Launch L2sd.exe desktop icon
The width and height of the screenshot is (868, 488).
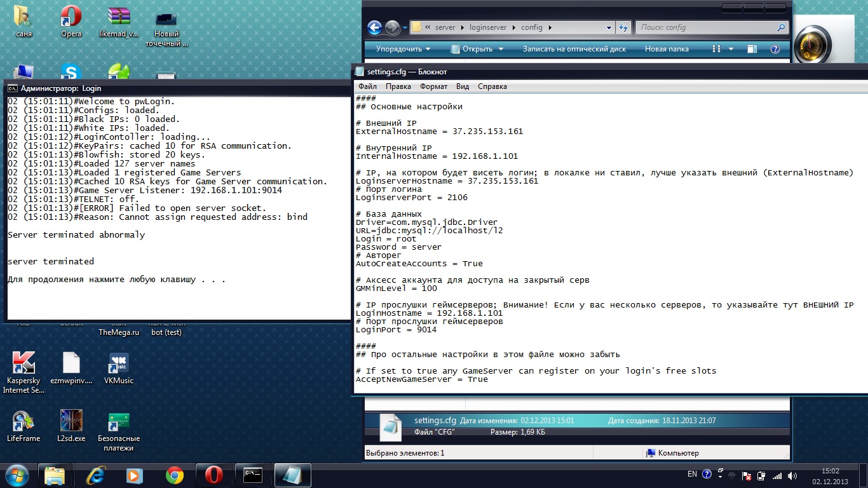coord(71,426)
